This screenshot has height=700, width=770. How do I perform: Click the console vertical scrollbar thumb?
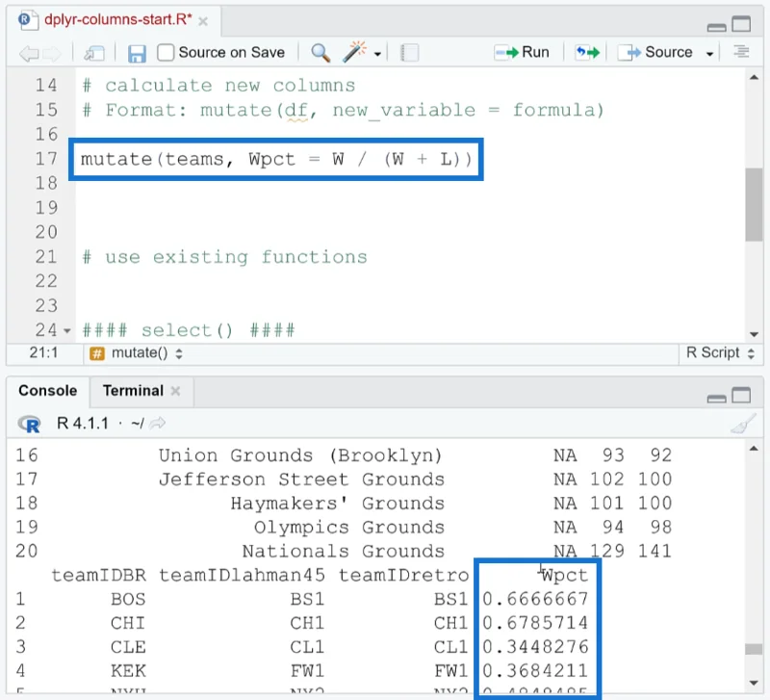pos(754,649)
